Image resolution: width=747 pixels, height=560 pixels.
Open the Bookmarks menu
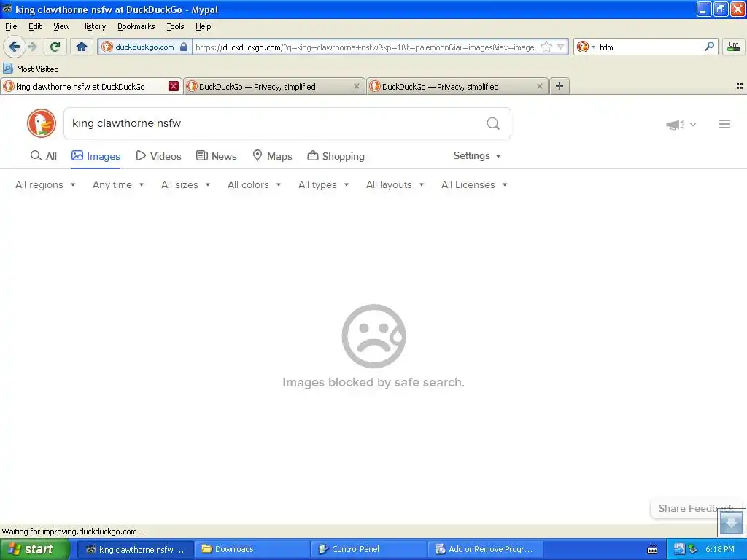(x=136, y=26)
